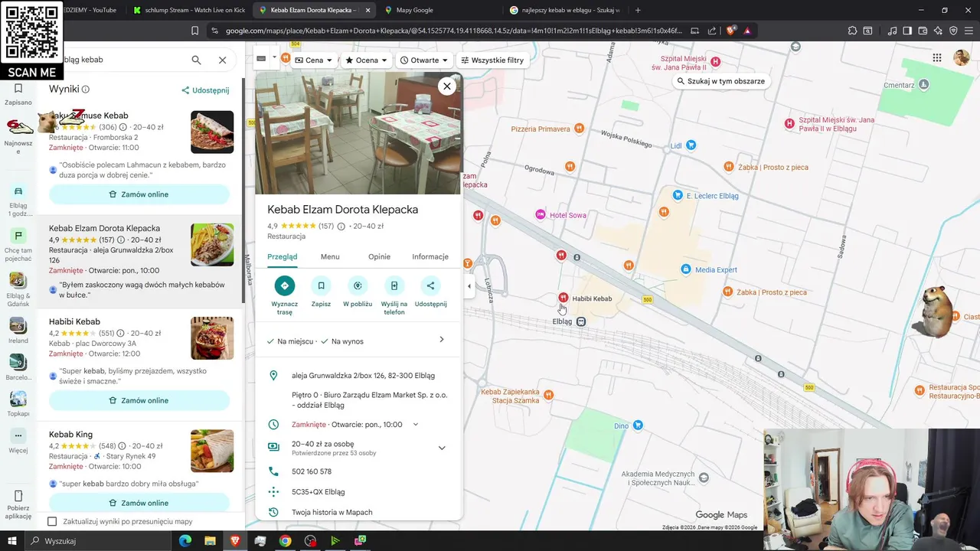The image size is (980, 551).
Task: Click Zamów online for Kebab King
Action: pos(139,503)
